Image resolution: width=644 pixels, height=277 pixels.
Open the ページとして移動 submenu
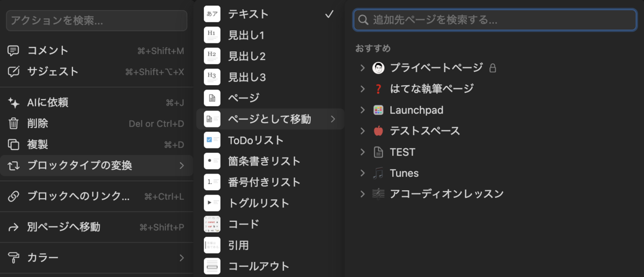tap(269, 119)
